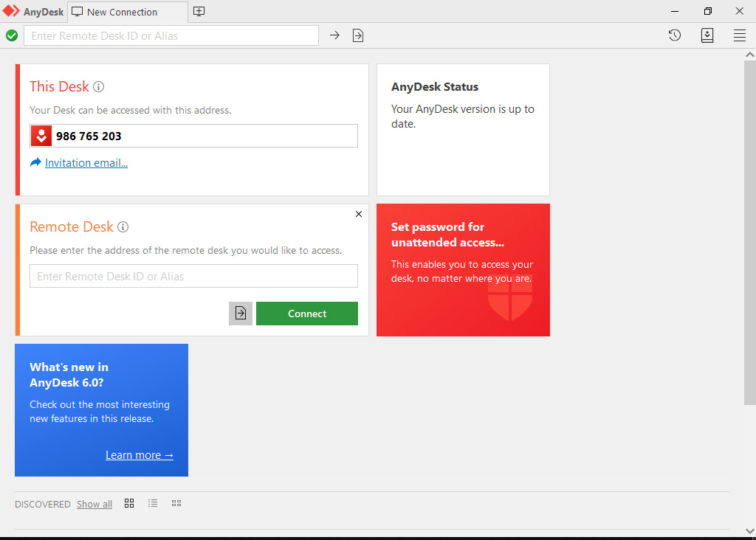Viewport: 756px width, 540px height.
Task: Minimize the AnyDesk window
Action: pos(675,11)
